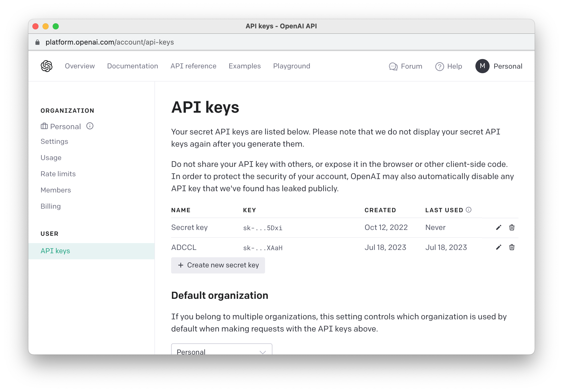Click pencil icon for ADCCL key
Screen dimensions: 563x392
click(498, 247)
